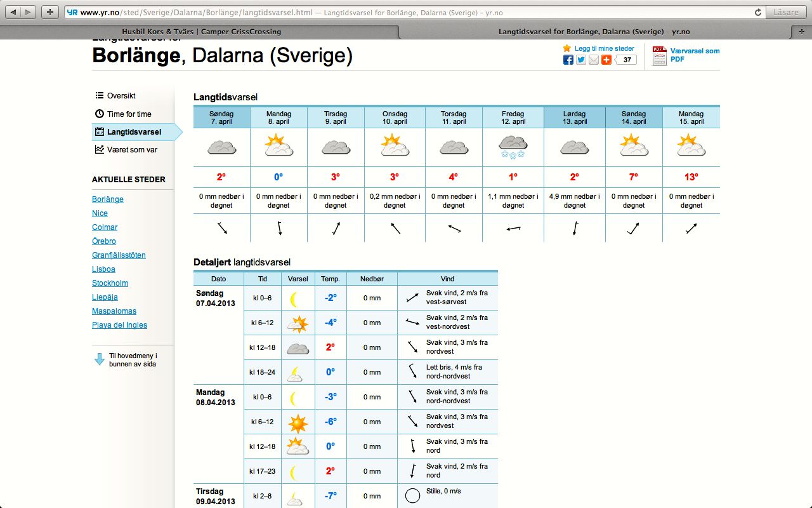Screen dimensions: 812x508
Task: Go to the Granfjällsstöten forecast link
Action: [x=119, y=255]
